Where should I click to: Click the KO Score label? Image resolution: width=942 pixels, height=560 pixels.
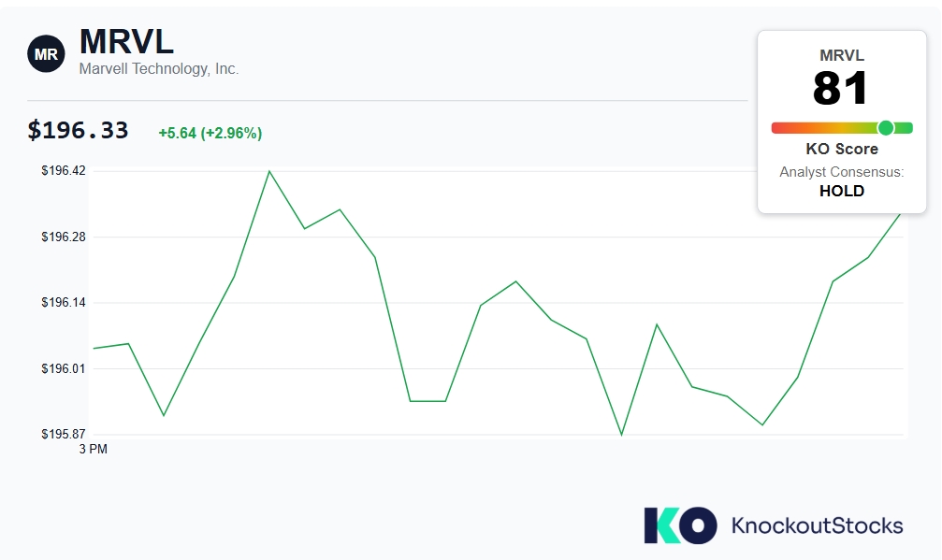click(842, 149)
